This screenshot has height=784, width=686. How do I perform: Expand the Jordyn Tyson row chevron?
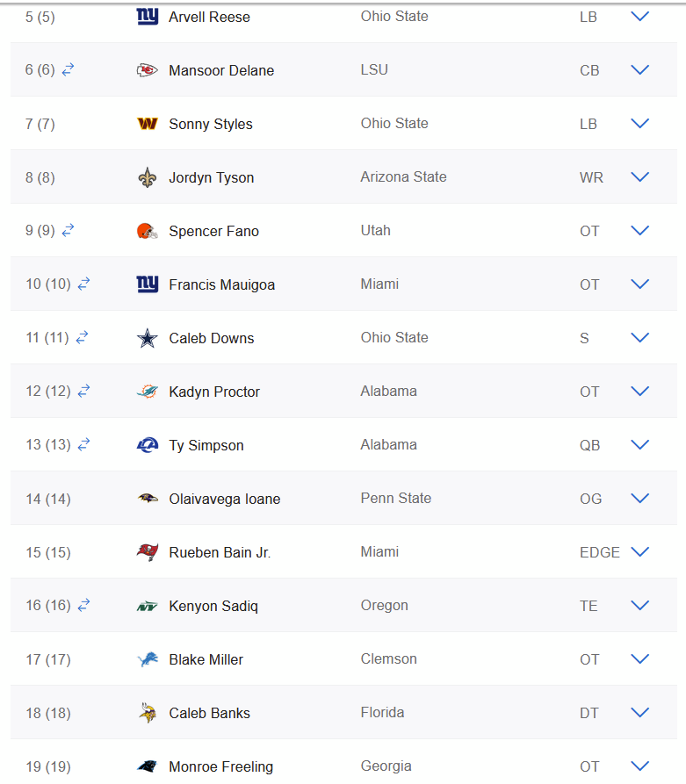coord(640,177)
